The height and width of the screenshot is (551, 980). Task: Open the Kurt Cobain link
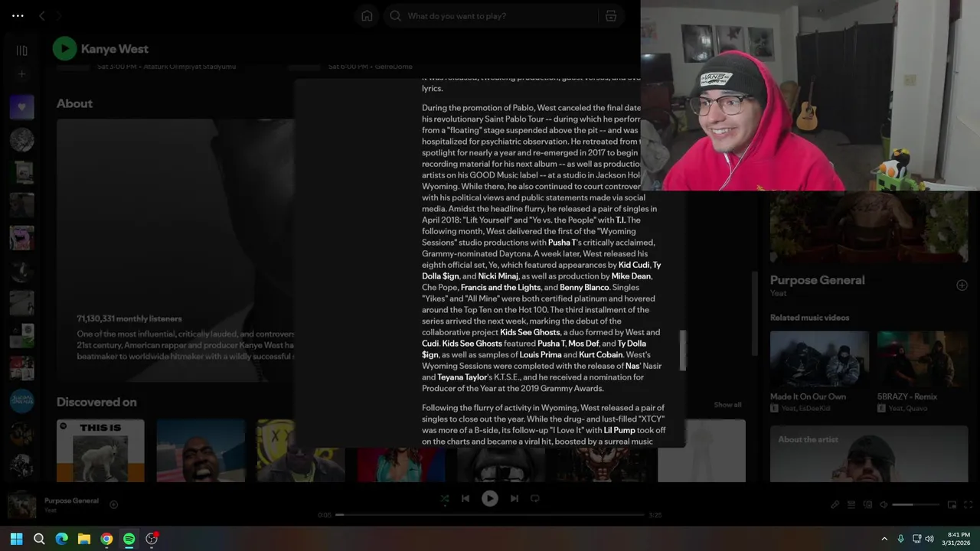click(x=600, y=354)
